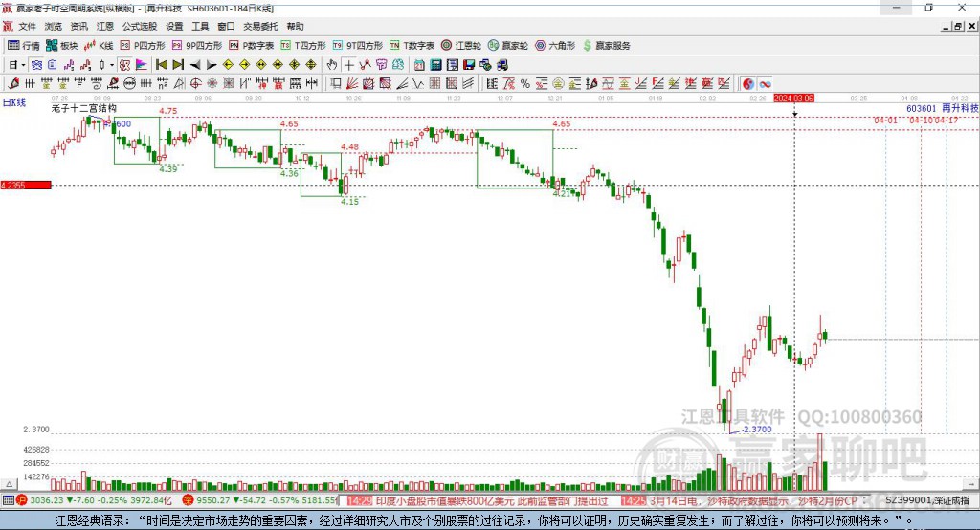The width and height of the screenshot is (980, 530).
Task: Expand the 日 period dropdown arrow
Action: tap(23, 65)
